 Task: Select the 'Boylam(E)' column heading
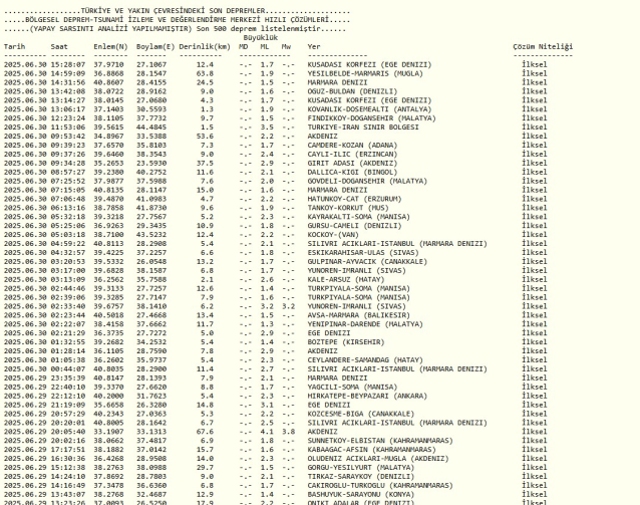tap(158, 47)
